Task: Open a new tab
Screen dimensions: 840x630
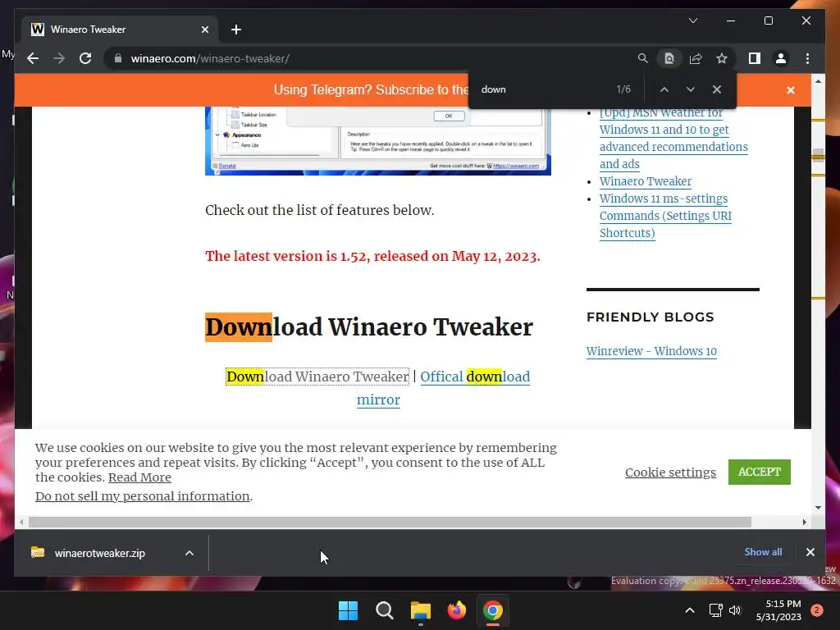Action: click(x=236, y=30)
